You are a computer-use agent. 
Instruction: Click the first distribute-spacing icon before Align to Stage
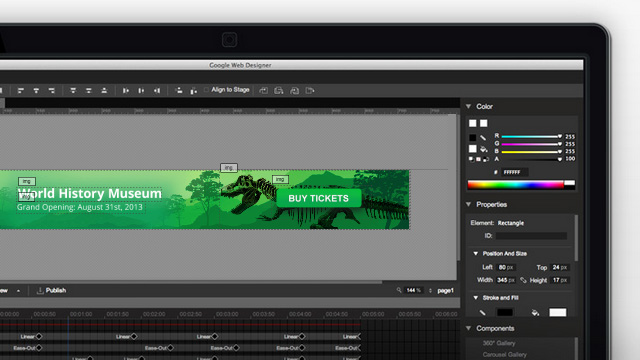coord(178,91)
